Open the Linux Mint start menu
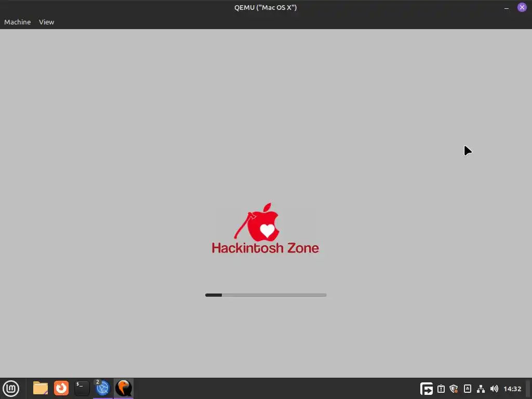This screenshot has width=532, height=399. (11, 389)
